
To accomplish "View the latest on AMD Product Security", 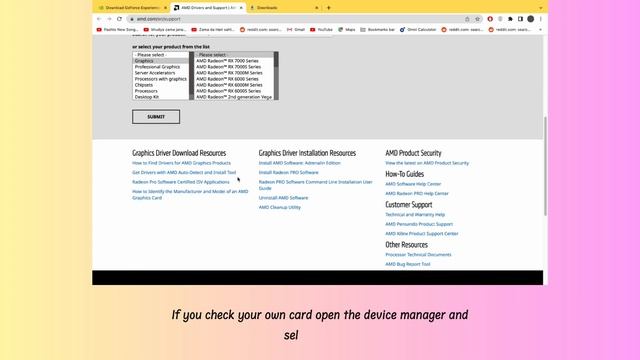I will [x=427, y=163].
